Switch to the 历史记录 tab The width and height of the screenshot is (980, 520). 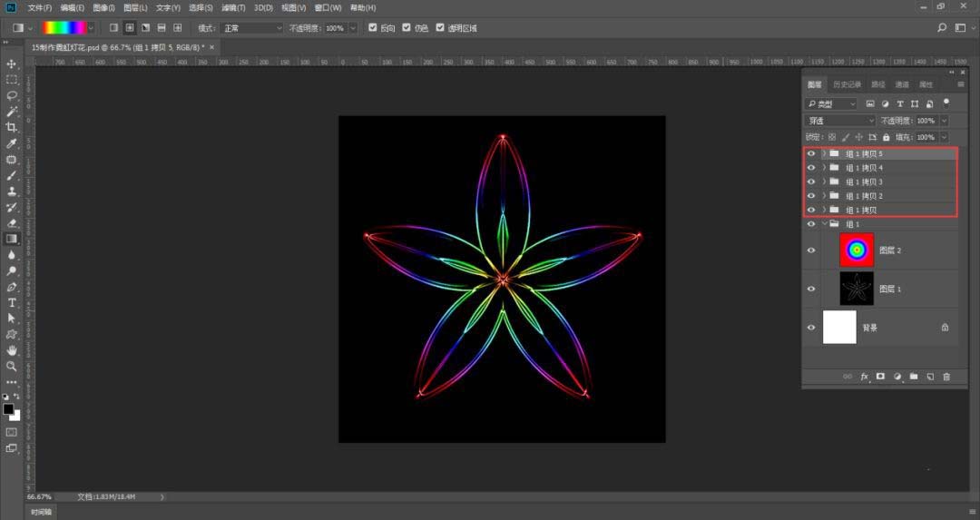[847, 85]
